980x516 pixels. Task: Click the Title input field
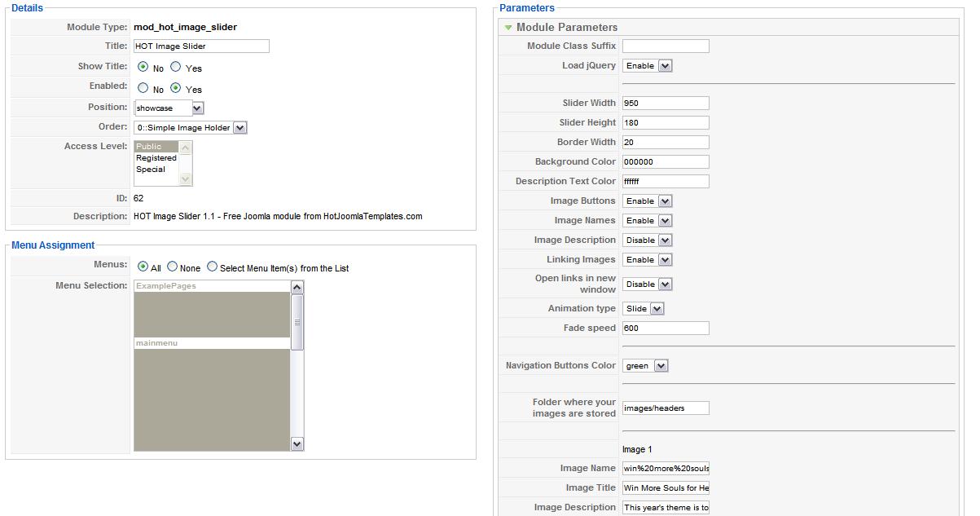click(x=201, y=46)
